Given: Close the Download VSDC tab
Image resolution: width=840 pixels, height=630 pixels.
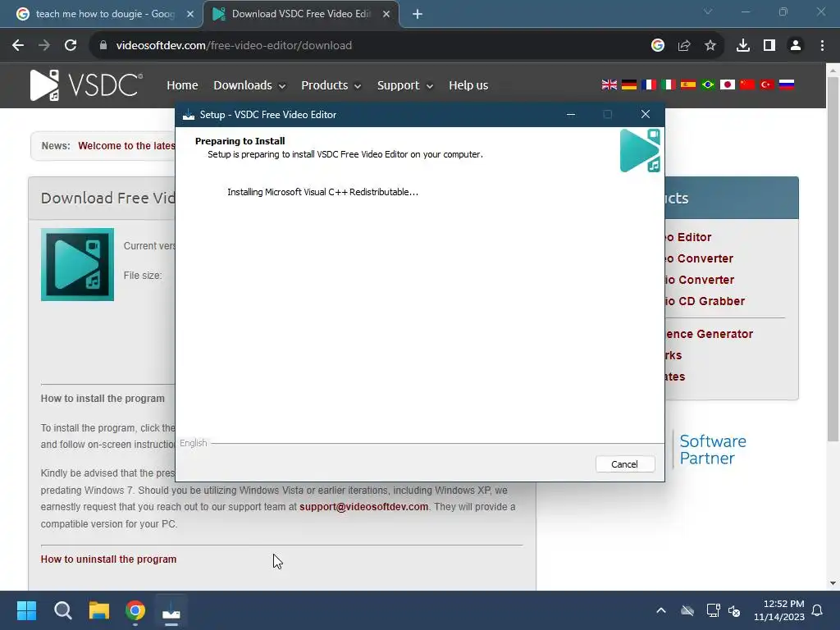Looking at the screenshot, I should [386, 14].
